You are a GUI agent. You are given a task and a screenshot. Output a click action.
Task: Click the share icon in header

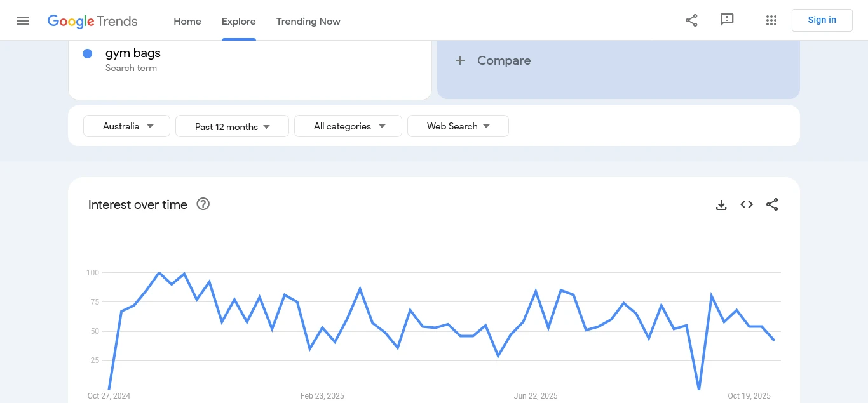click(x=691, y=20)
